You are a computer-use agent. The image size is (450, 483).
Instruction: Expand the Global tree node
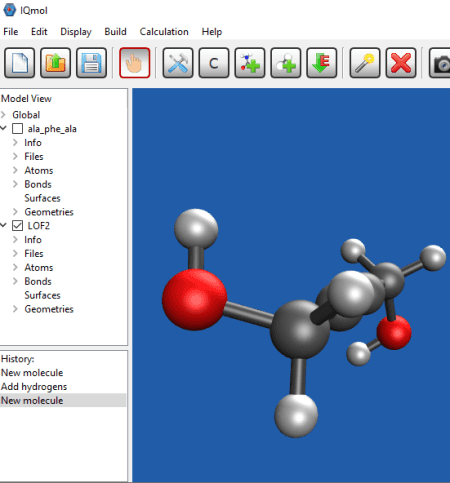click(4, 115)
